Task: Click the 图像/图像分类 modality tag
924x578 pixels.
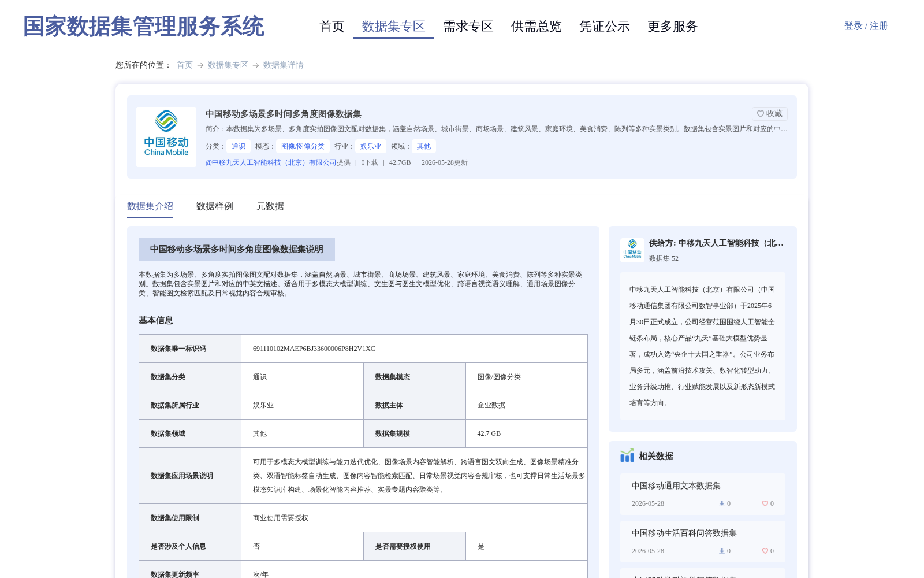Action: point(303,146)
